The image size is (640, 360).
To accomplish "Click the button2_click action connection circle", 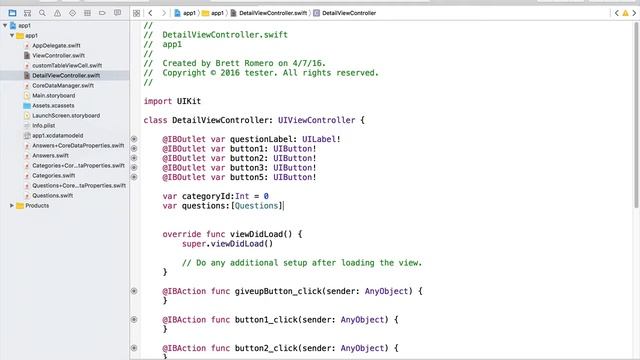I will tap(134, 348).
